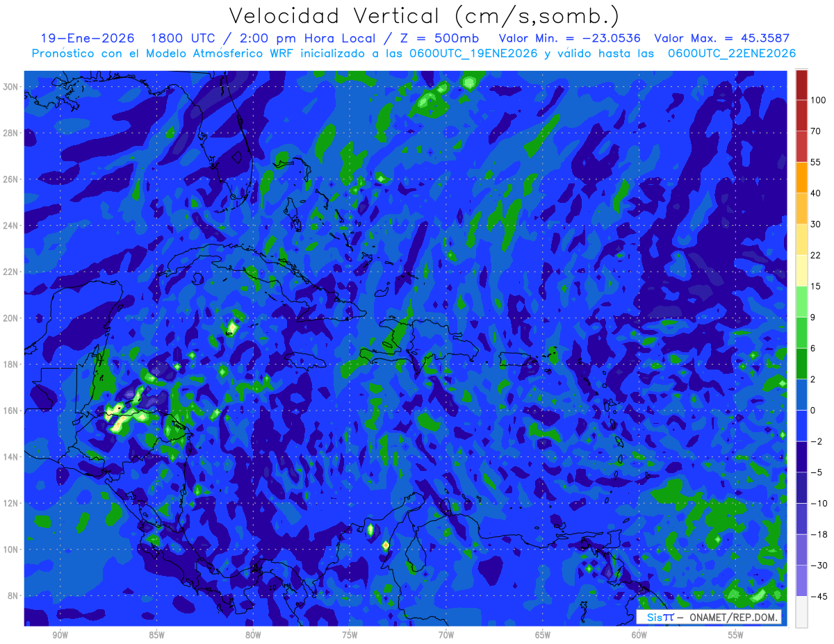The width and height of the screenshot is (834, 644).
Task: Click the colorbar value '30'
Action: 816,224
